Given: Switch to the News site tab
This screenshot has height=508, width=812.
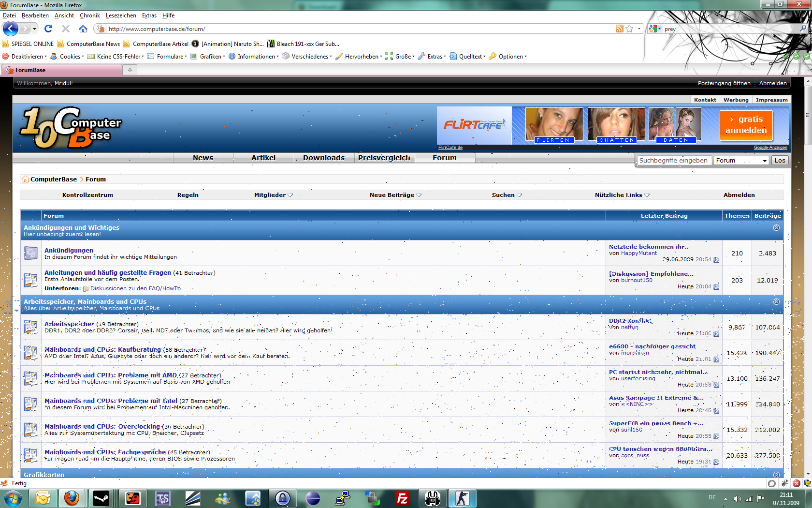Looking at the screenshot, I should [x=203, y=158].
